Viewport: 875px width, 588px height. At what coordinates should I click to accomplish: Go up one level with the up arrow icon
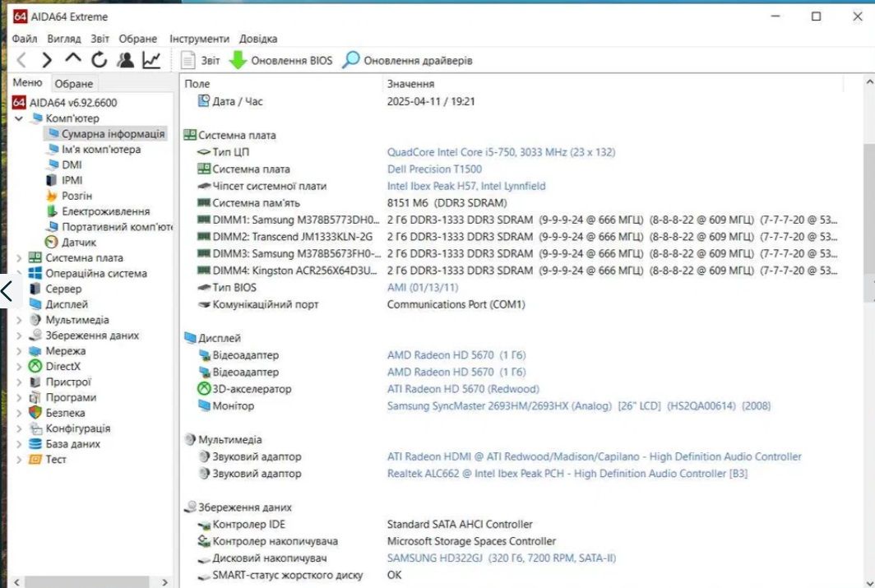(73, 58)
